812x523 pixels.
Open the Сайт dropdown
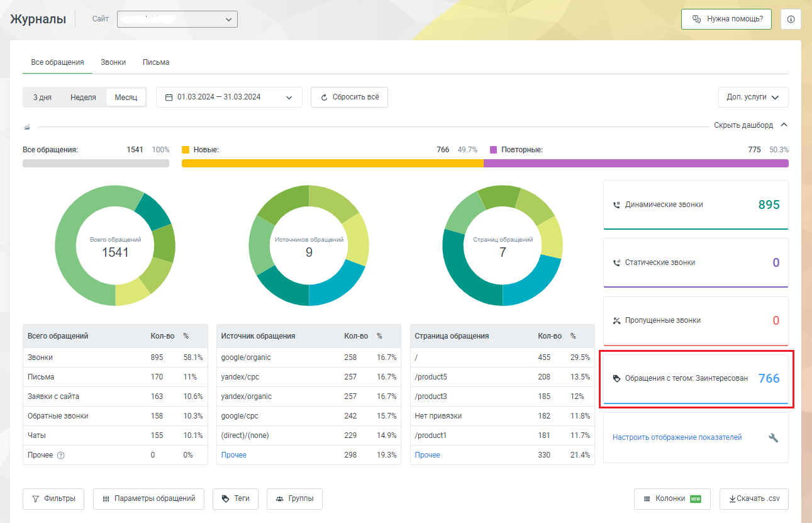click(177, 20)
